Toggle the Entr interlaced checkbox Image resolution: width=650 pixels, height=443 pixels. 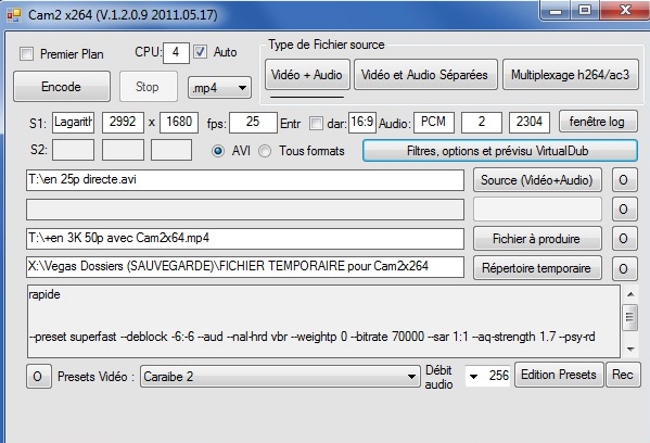(316, 123)
